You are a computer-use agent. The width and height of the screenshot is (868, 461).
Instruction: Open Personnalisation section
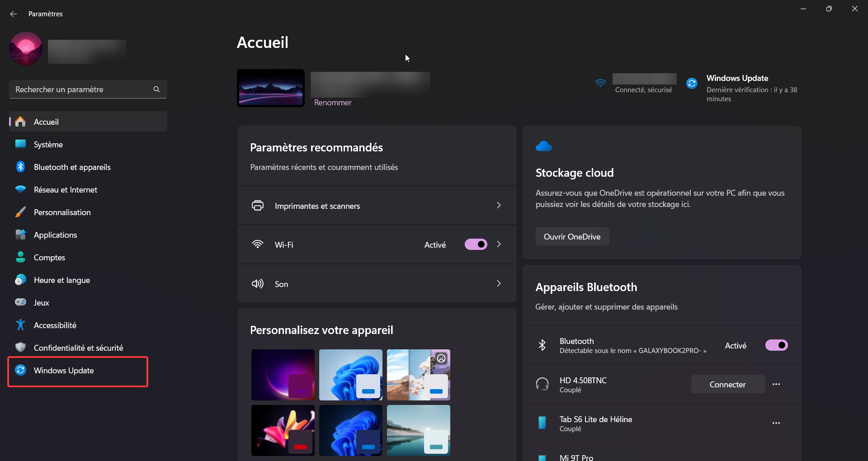pyautogui.click(x=88, y=212)
